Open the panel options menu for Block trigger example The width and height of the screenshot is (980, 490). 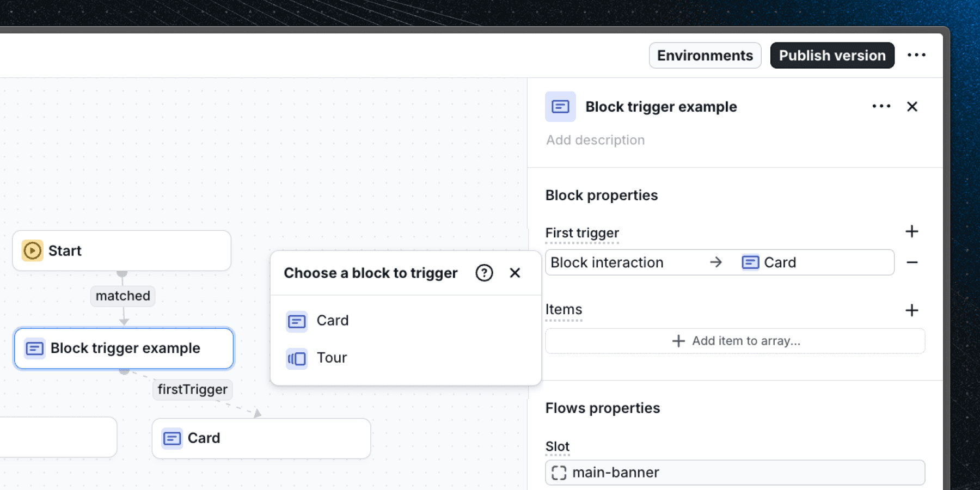pyautogui.click(x=880, y=107)
